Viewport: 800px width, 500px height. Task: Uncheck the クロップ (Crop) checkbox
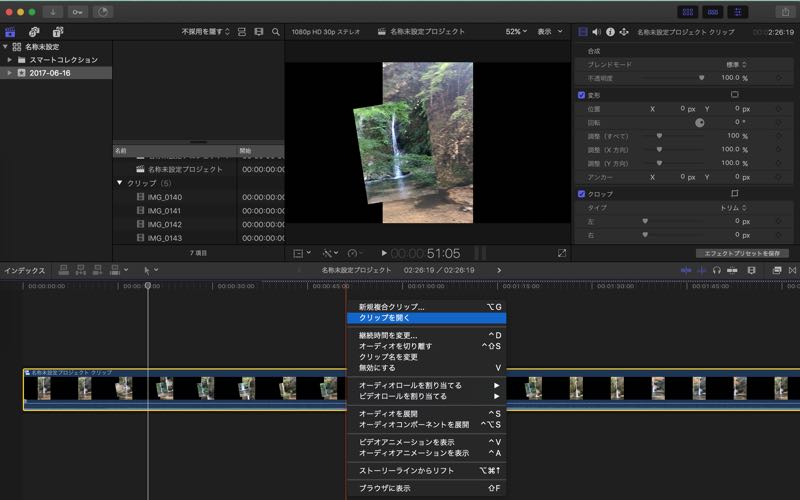582,193
